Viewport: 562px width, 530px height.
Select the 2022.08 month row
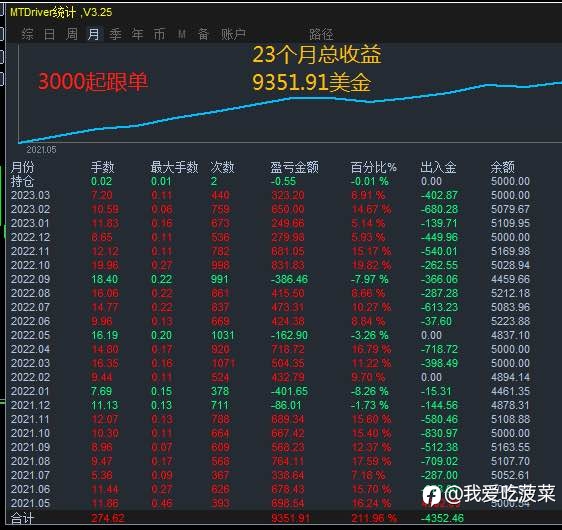[x=271, y=293]
